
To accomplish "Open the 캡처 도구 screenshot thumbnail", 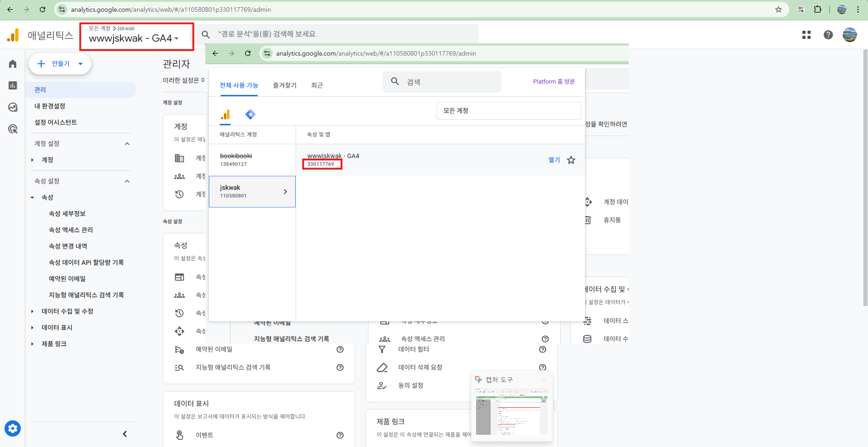I will click(x=512, y=412).
